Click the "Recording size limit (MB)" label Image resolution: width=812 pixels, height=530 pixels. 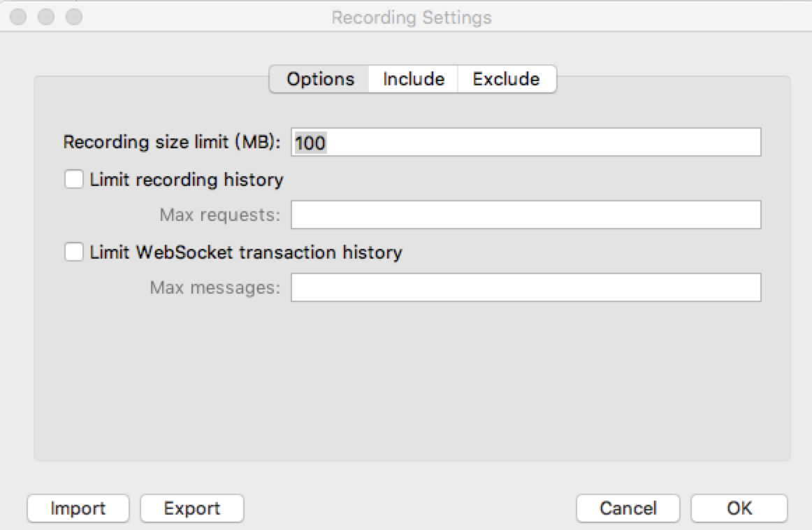pyautogui.click(x=171, y=143)
